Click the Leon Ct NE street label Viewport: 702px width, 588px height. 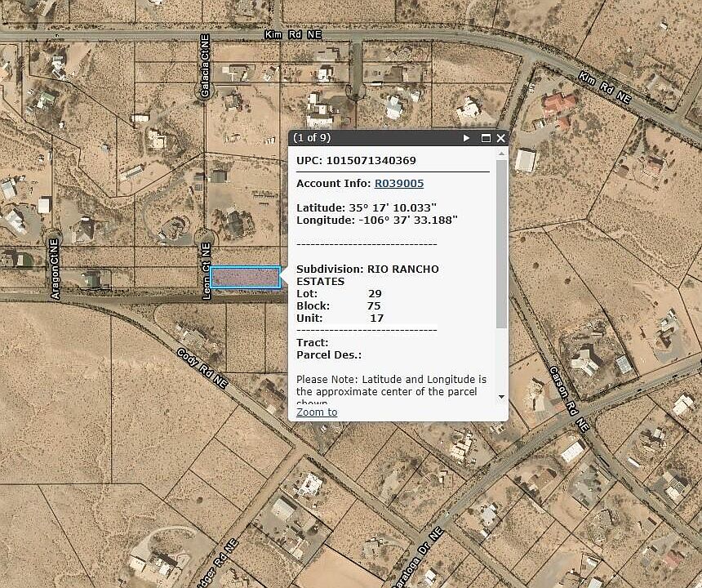tap(206, 271)
